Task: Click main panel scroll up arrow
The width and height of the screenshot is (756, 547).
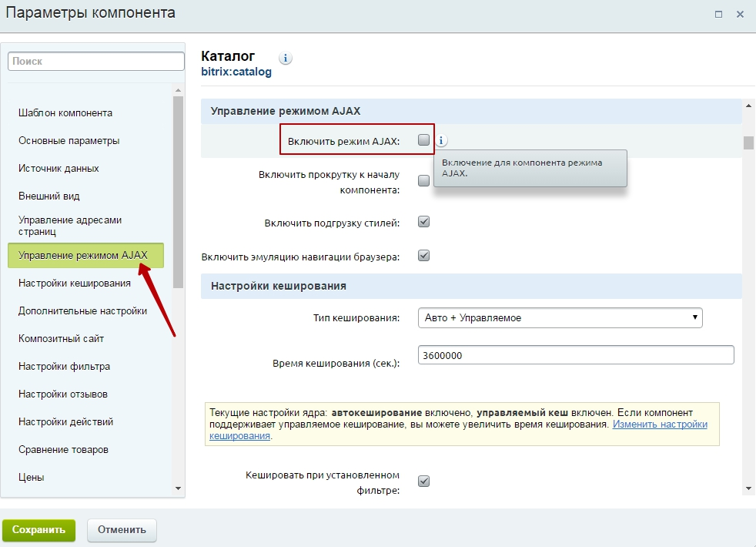Action: coord(748,106)
